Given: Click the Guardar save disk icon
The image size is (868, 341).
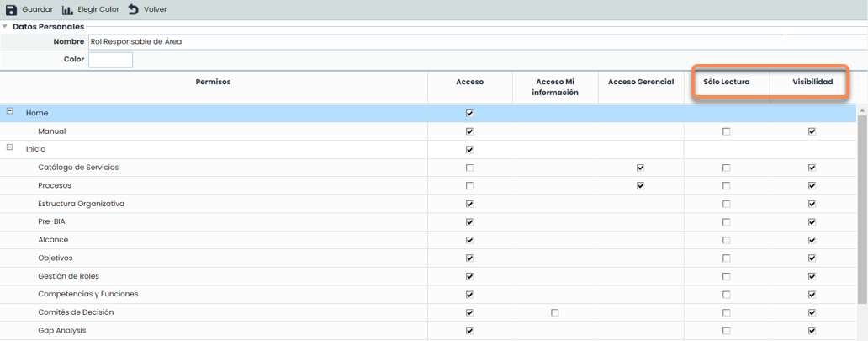Looking at the screenshot, I should 12,9.
